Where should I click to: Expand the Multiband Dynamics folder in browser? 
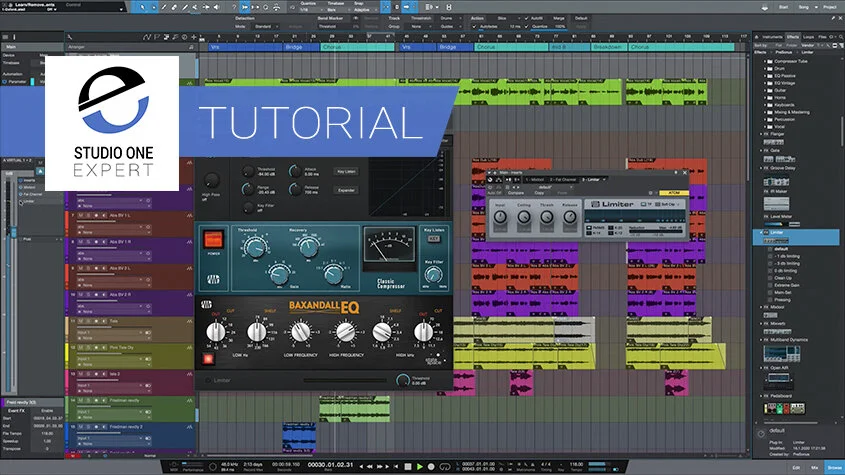coord(761,340)
